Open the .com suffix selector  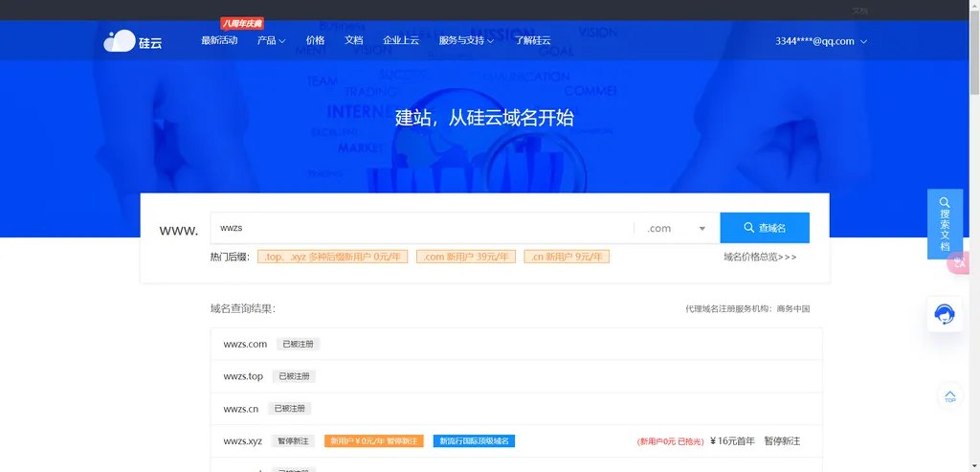677,228
